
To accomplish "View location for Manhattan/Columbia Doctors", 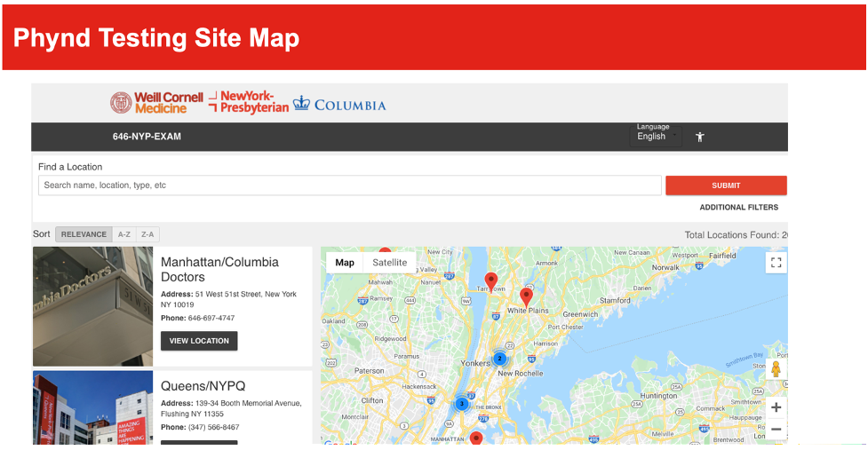I will pos(199,341).
